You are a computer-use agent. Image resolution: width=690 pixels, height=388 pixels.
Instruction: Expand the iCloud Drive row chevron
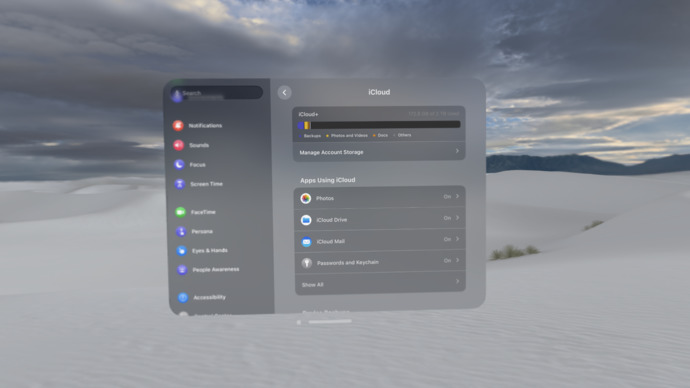point(458,218)
